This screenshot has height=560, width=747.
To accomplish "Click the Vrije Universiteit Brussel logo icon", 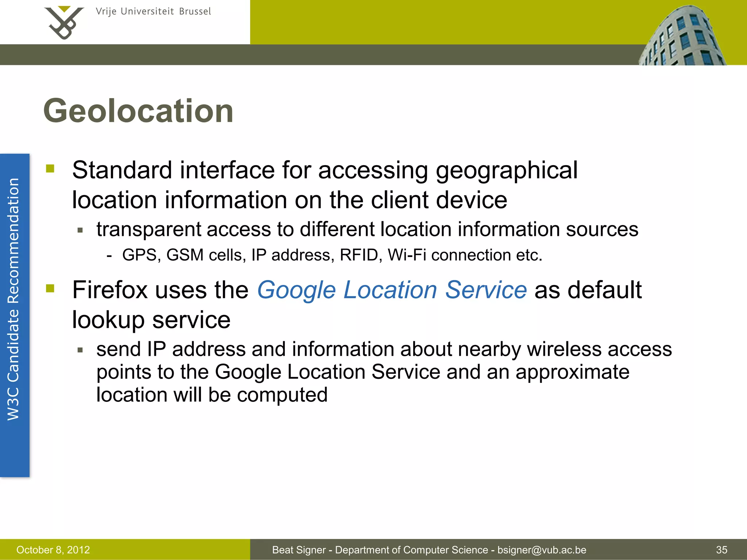I will click(64, 23).
